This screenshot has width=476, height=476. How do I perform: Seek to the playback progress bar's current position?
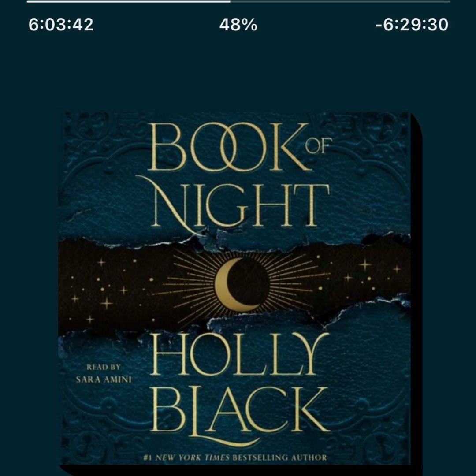pos(230,1)
